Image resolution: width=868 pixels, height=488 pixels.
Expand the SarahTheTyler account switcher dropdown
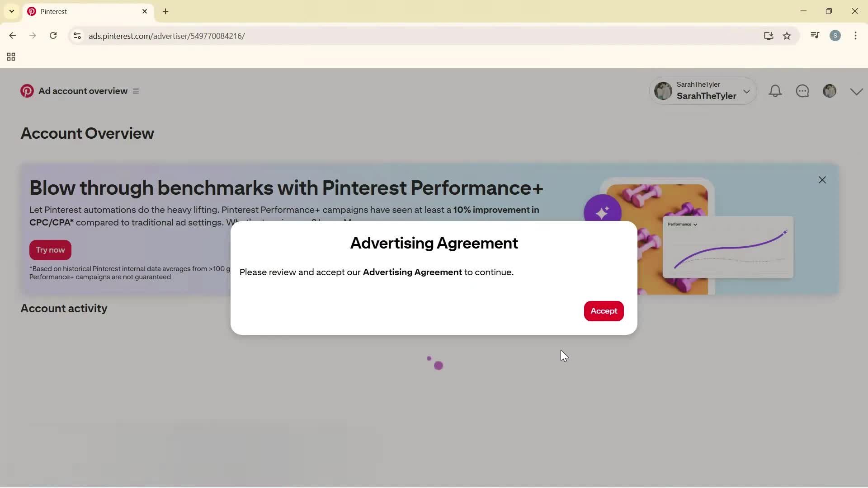(x=747, y=91)
